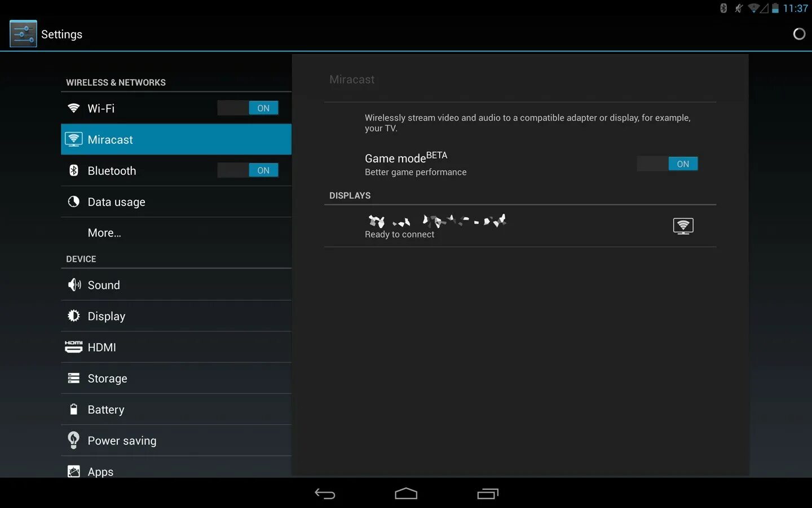Viewport: 812px width, 508px height.
Task: Tap the Back navigation button
Action: [325, 494]
